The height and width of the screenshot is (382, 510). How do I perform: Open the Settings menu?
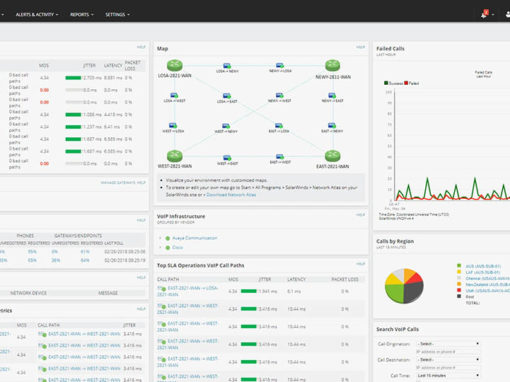pyautogui.click(x=117, y=15)
